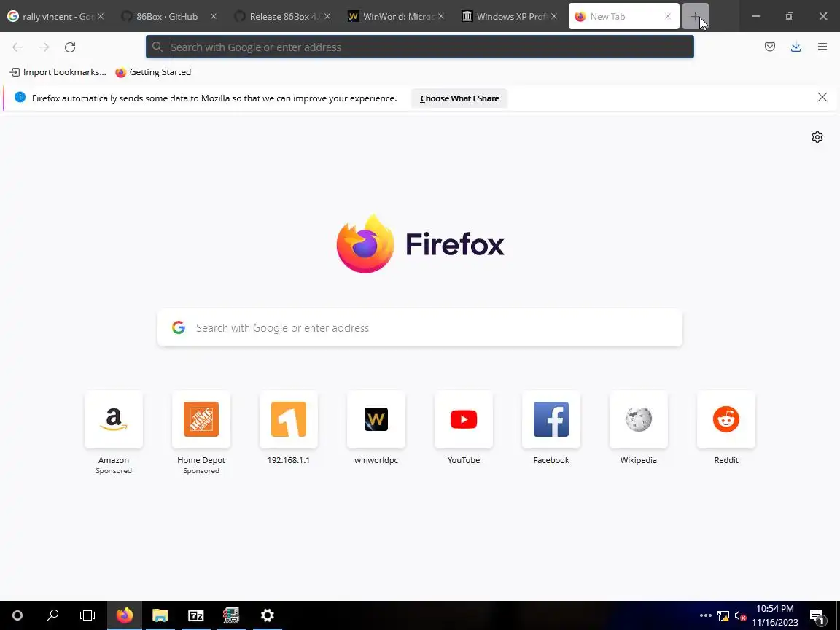Open the Reddit shortcut tile
The height and width of the screenshot is (630, 840).
pyautogui.click(x=726, y=419)
